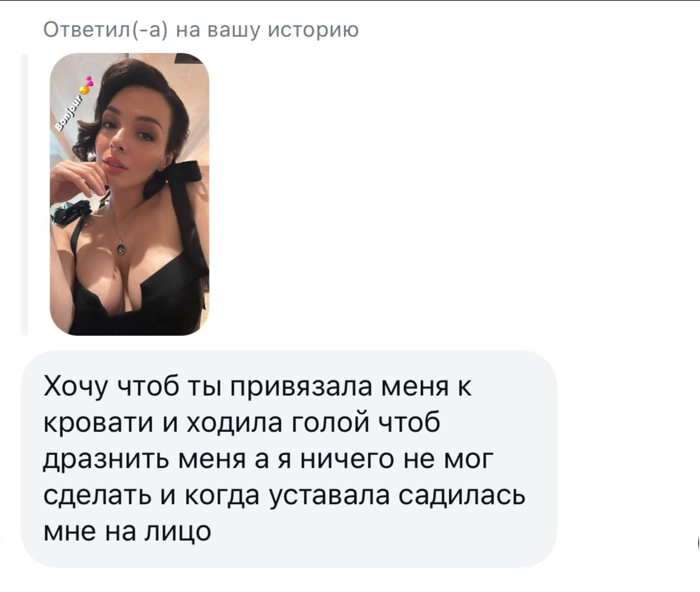Click the last message line 'мне на лицо'
700x592 pixels.
127,531
